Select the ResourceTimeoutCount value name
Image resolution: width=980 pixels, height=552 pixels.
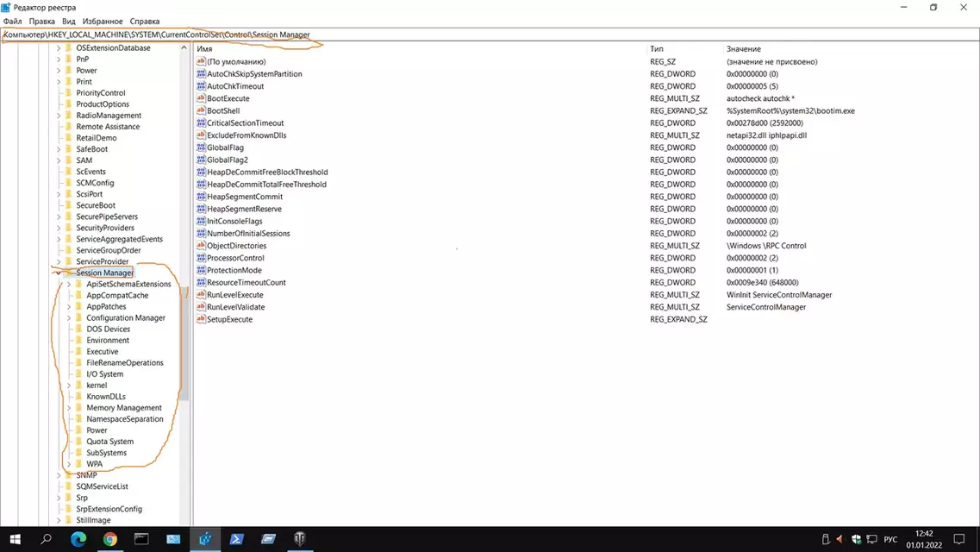pyautogui.click(x=247, y=283)
